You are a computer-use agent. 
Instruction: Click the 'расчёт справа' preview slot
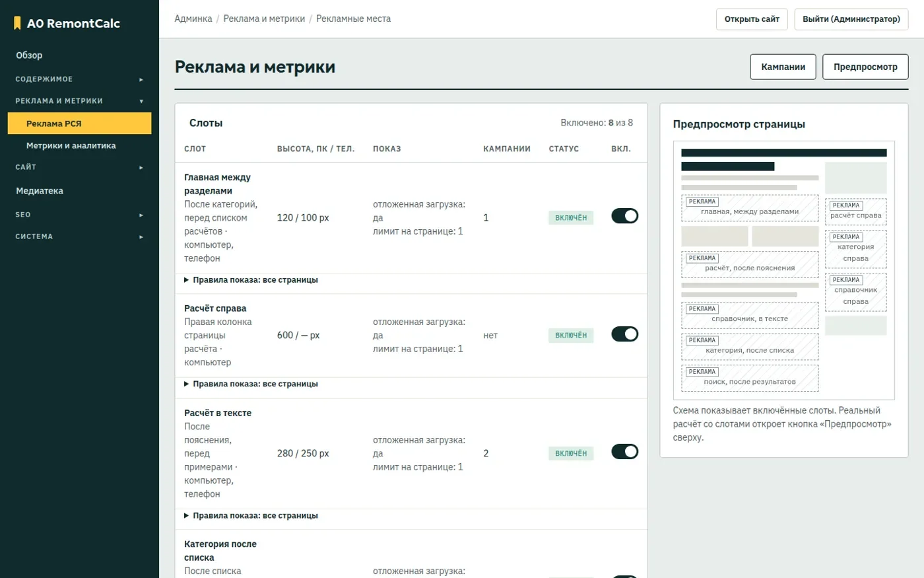pos(856,212)
